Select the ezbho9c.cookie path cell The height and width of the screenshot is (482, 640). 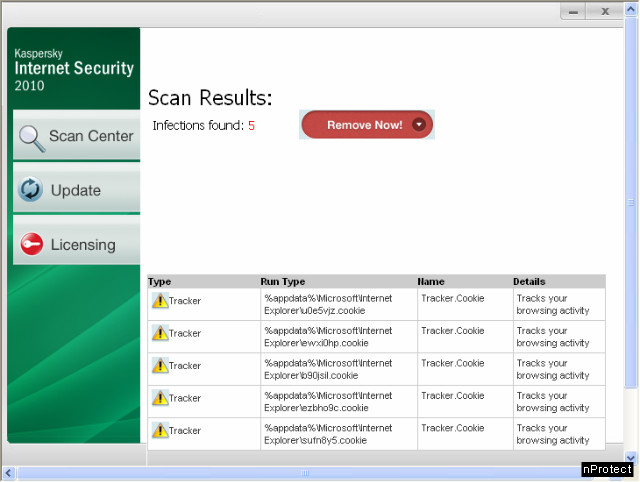click(x=339, y=402)
